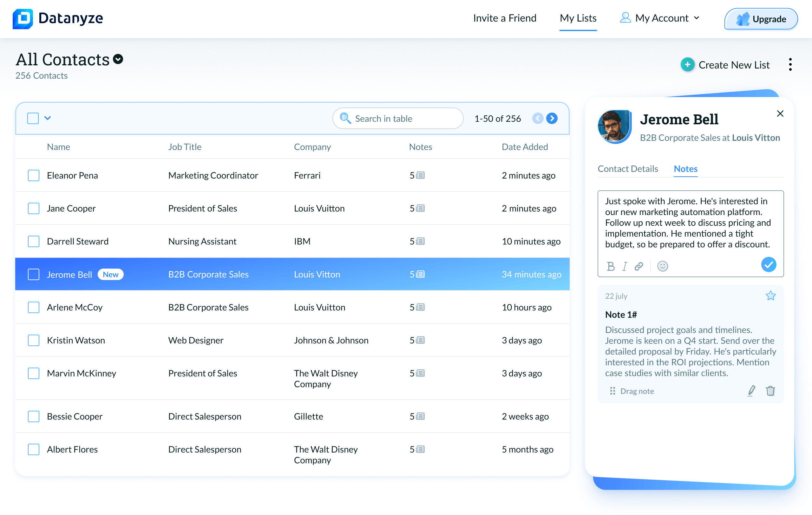Select the Marvin McKinney contact name
The image size is (812, 515).
click(81, 374)
